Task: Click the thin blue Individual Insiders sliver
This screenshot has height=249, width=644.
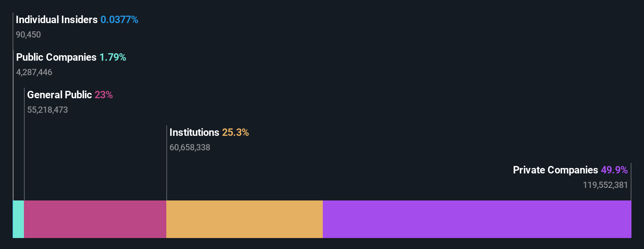Action: click(x=13, y=219)
